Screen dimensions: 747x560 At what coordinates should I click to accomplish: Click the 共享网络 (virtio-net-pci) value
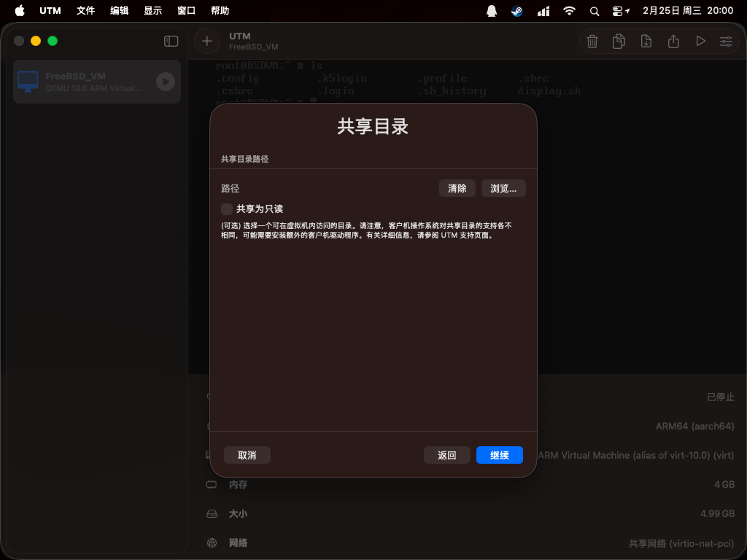(x=681, y=543)
